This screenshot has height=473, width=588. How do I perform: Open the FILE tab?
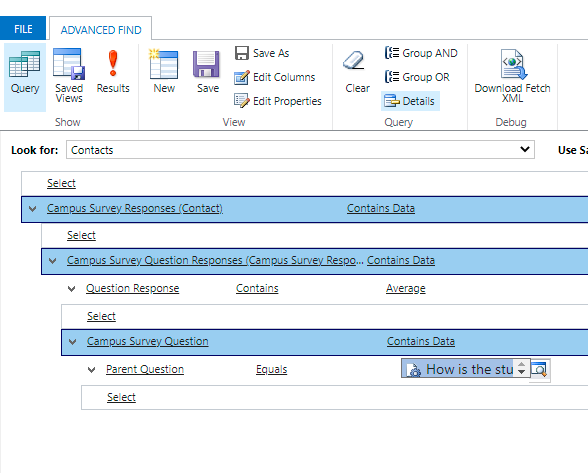[x=23, y=29]
